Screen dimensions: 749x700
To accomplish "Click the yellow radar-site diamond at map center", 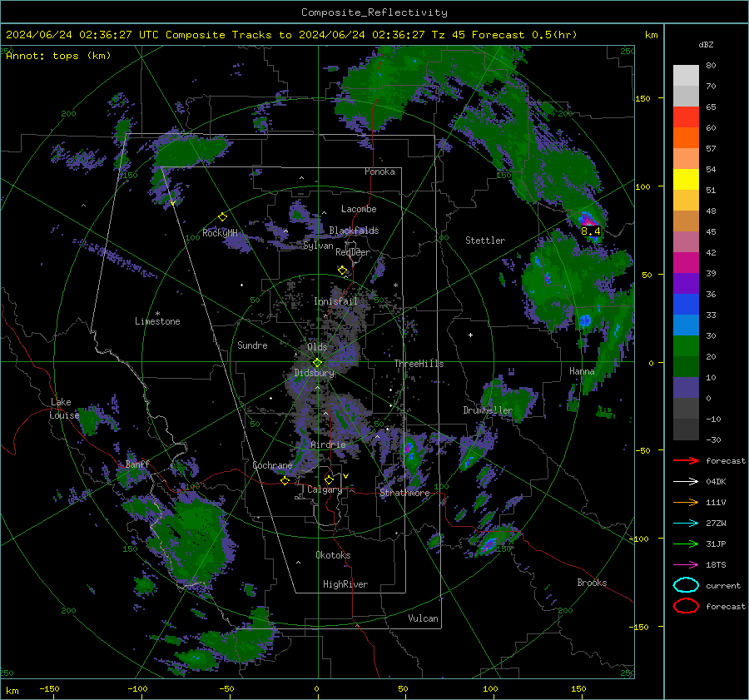I will click(x=318, y=363).
